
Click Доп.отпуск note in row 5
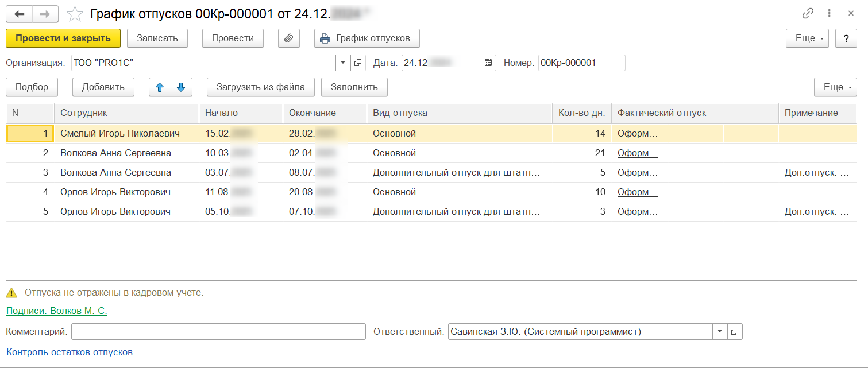pos(818,212)
